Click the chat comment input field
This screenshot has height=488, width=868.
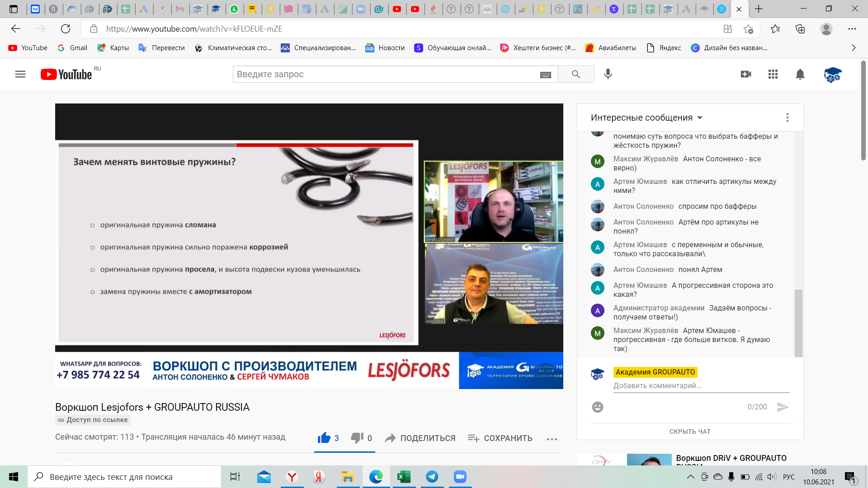701,385
